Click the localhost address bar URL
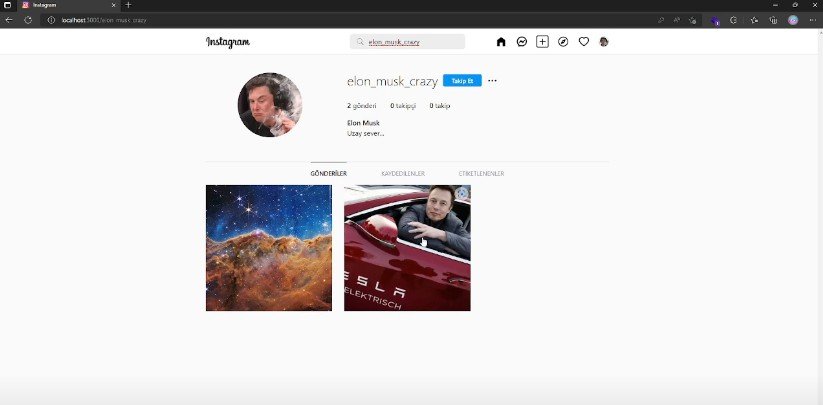823x405 pixels. (x=104, y=20)
